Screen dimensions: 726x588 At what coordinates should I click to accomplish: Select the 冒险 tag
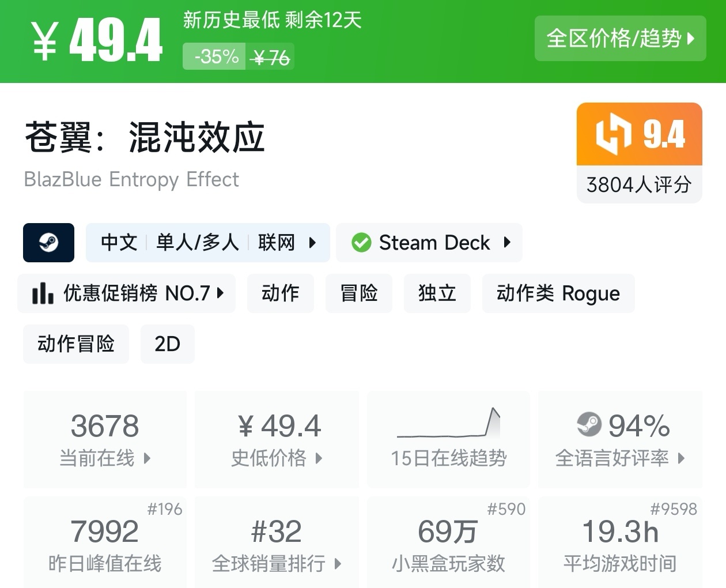(x=358, y=293)
